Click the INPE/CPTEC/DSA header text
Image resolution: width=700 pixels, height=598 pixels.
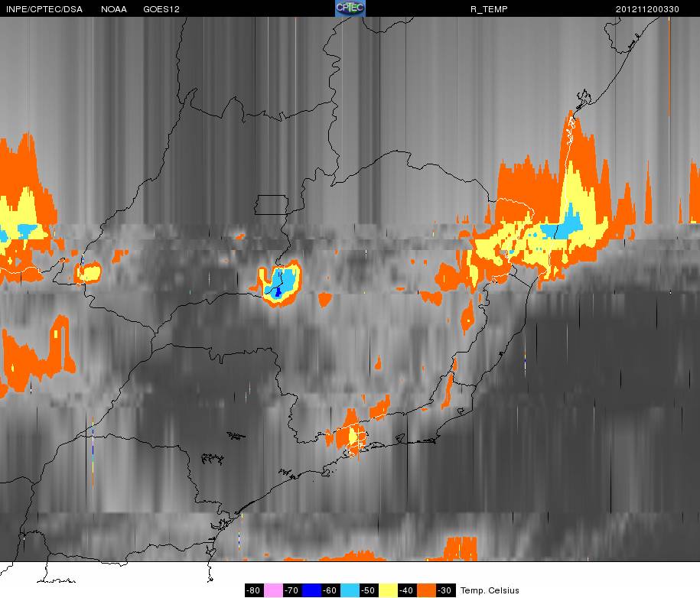click(44, 9)
